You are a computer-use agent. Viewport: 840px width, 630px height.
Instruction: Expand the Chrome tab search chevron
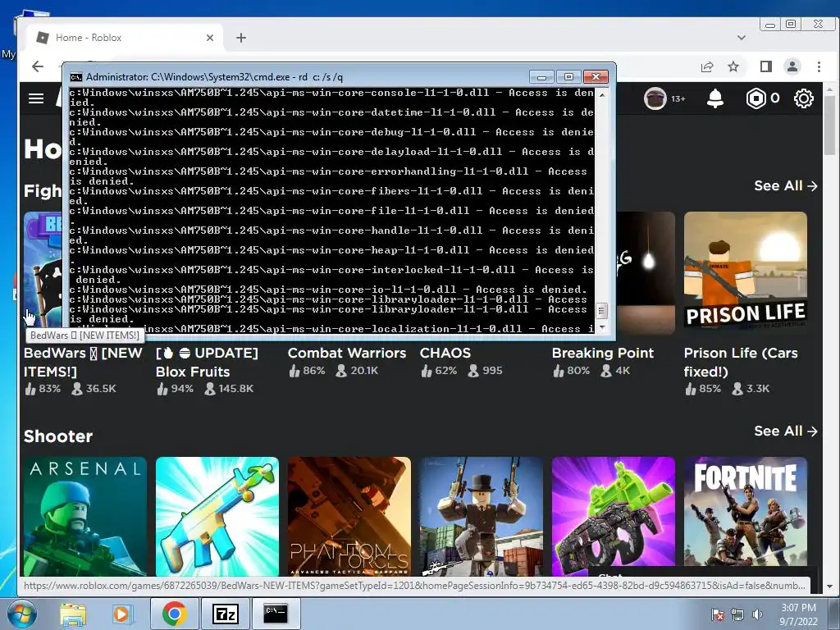click(742, 38)
